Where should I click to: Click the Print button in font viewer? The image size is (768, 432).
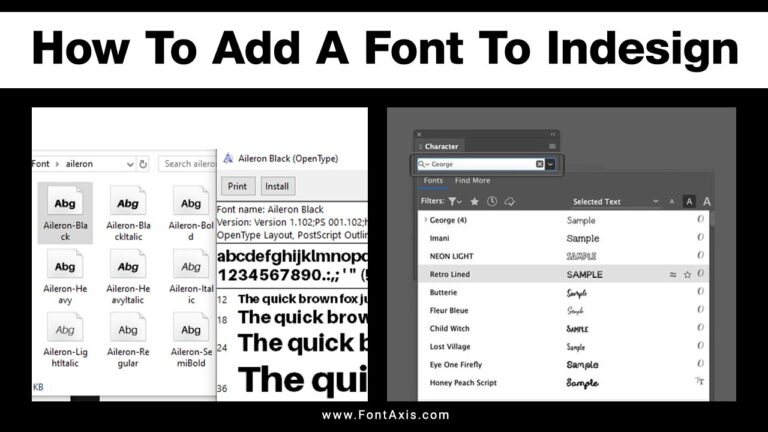(238, 186)
